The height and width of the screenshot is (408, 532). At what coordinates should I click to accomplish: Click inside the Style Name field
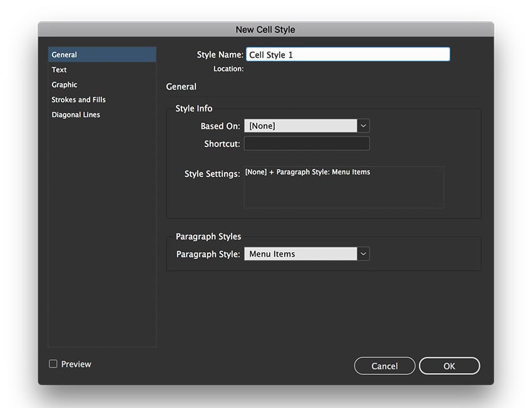(x=347, y=54)
